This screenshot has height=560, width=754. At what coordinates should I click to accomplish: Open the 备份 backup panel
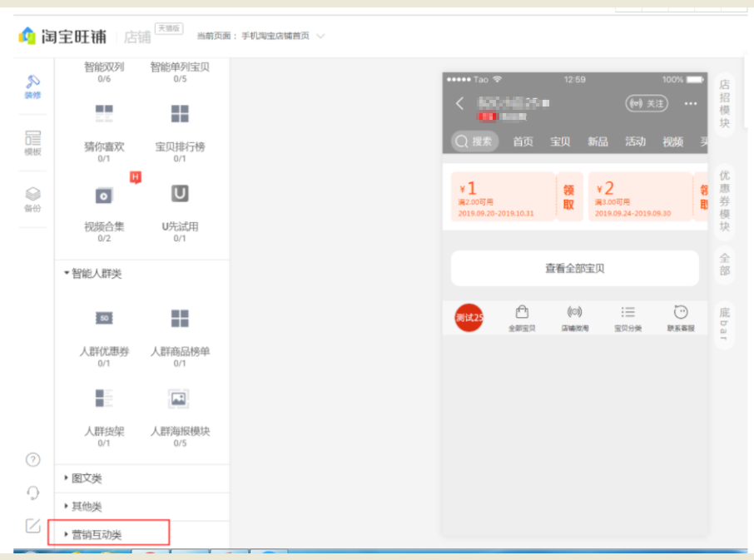pyautogui.click(x=32, y=200)
